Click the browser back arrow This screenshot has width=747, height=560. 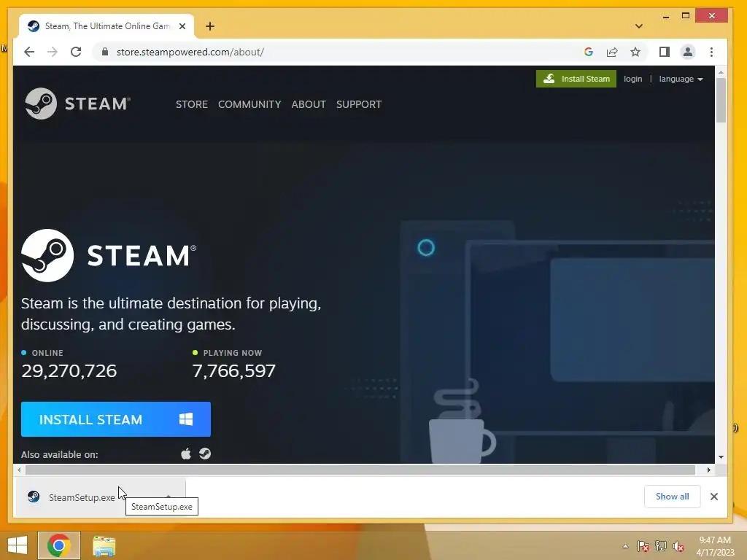(x=29, y=52)
